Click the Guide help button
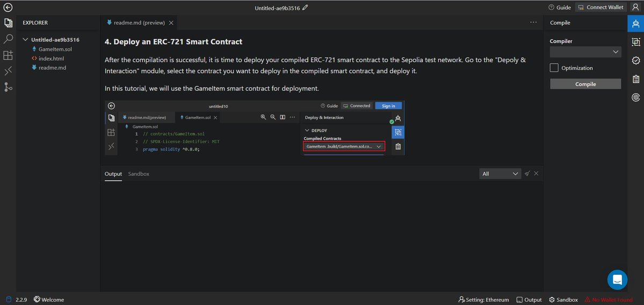 click(x=559, y=8)
